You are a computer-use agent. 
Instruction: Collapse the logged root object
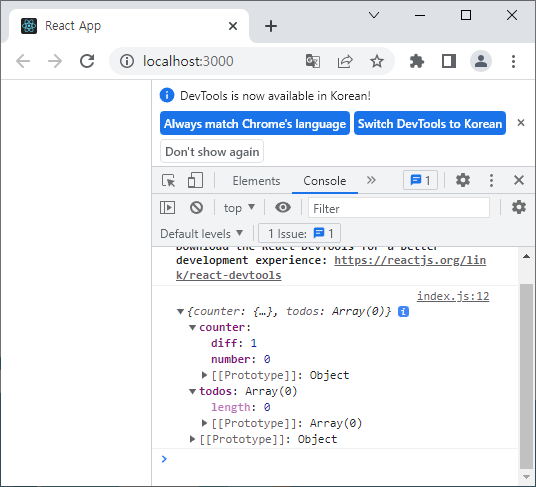(x=180, y=312)
